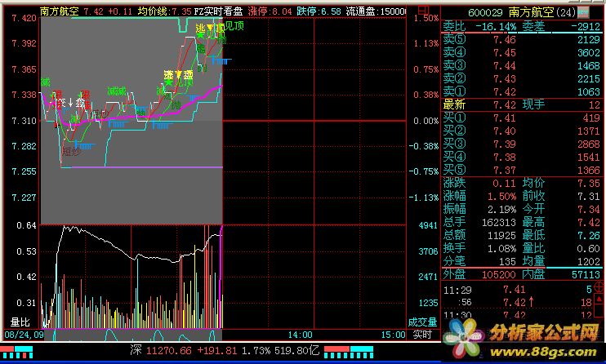606x364 pixels.
Task: Click the right red-cyan market breadth bars
Action: pyautogui.click(x=349, y=352)
